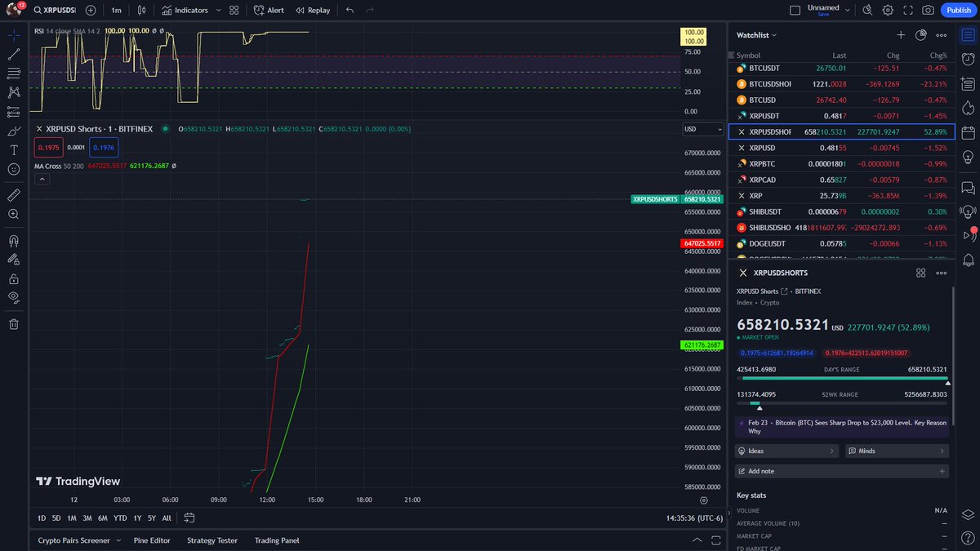980x551 pixels.
Task: Maximize the bottom panel toggle
Action: tap(716, 540)
